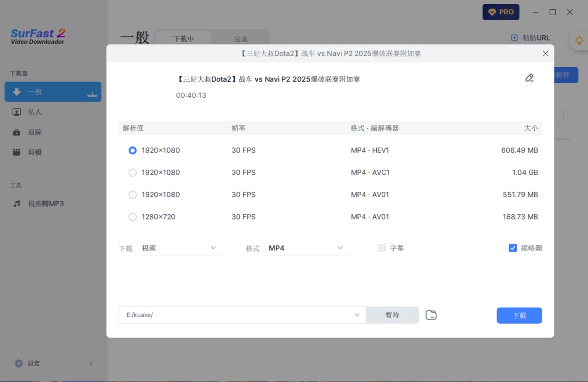Image resolution: width=588 pixels, height=382 pixels.
Task: Switch to the Completed tab
Action: (240, 39)
